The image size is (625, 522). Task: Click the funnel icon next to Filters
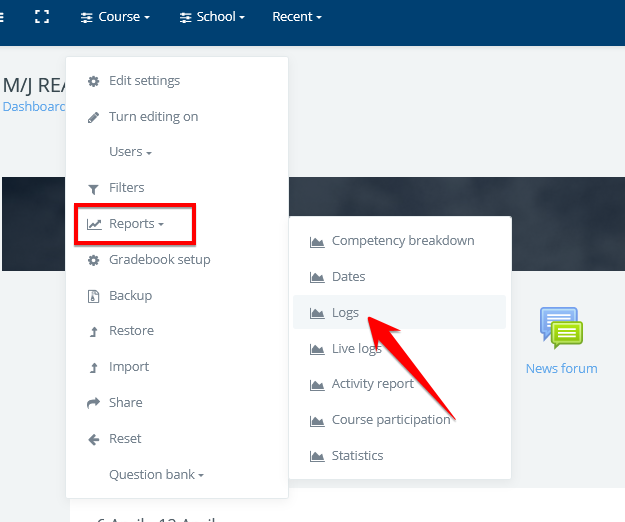[x=94, y=188]
